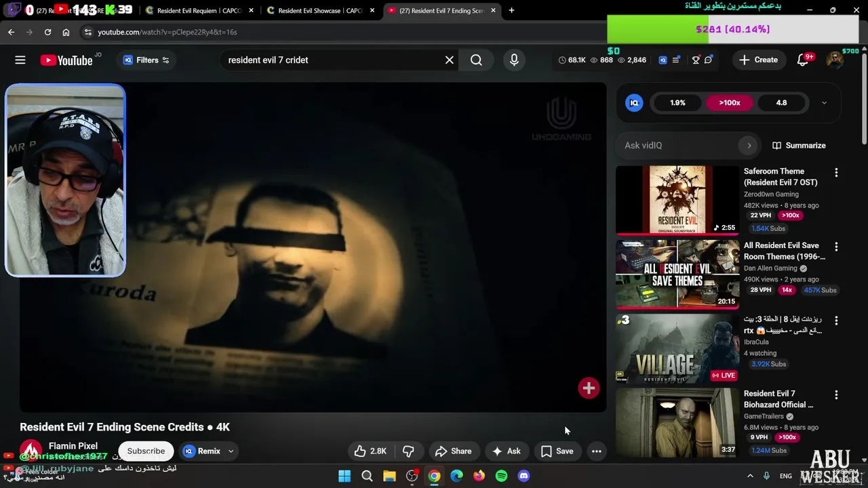Show hidden system tray icons
The image size is (868, 488).
(x=750, y=476)
